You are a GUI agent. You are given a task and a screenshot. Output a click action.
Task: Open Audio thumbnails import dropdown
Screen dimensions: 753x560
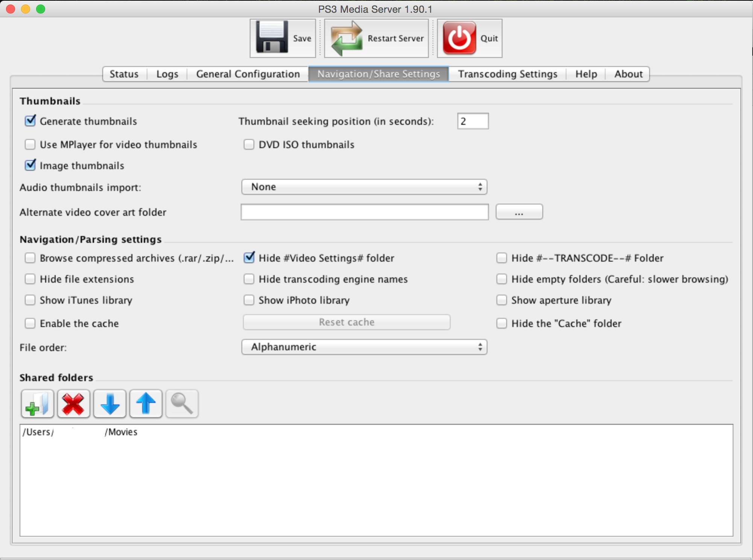pos(364,187)
